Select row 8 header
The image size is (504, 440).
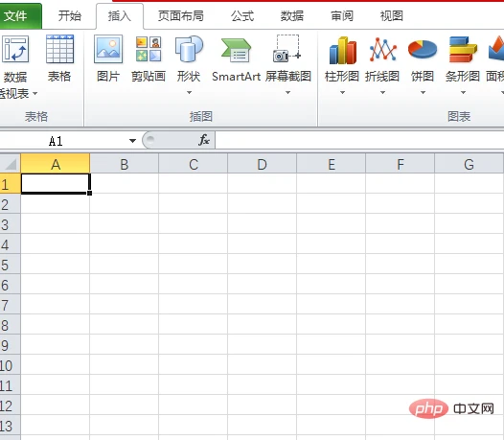click(10, 325)
